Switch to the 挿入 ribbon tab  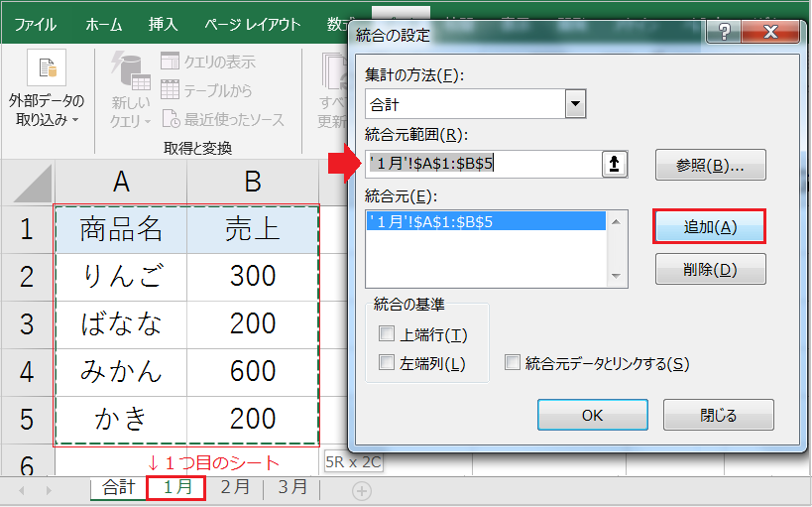[x=163, y=24]
